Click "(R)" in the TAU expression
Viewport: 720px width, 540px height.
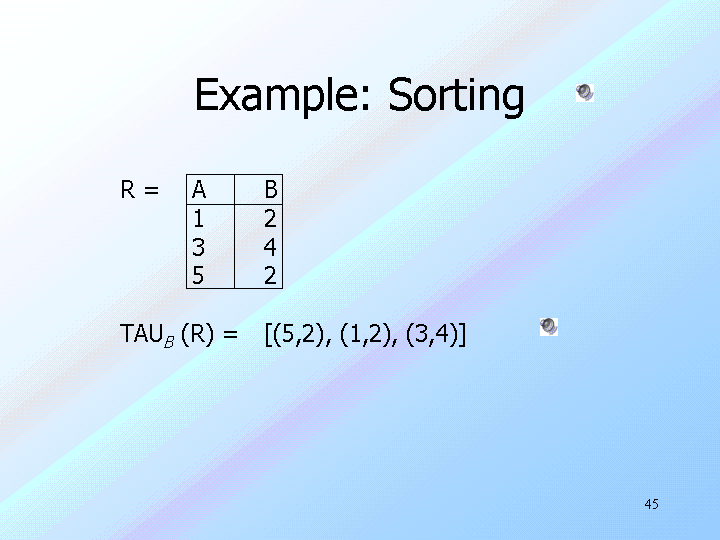click(196, 334)
